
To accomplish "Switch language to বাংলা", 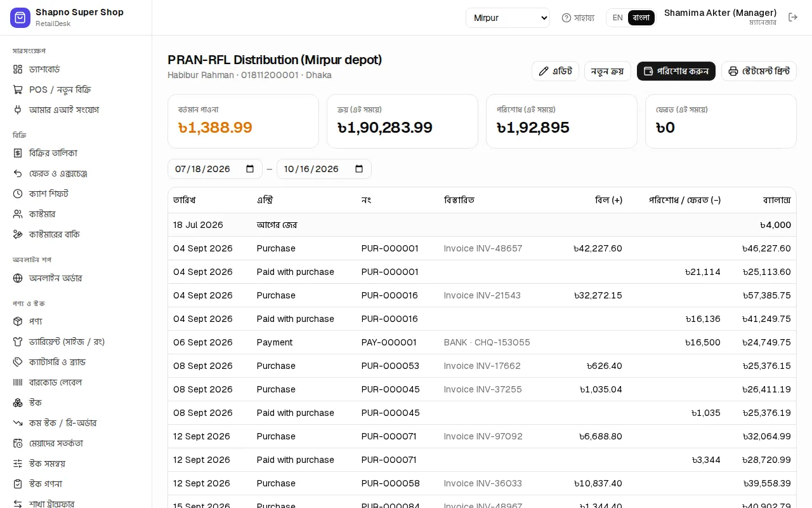I will [641, 18].
